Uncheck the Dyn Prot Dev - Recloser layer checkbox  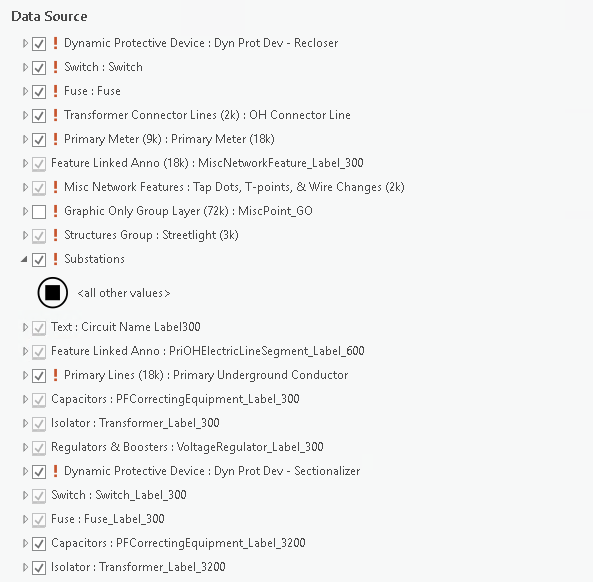click(39, 43)
